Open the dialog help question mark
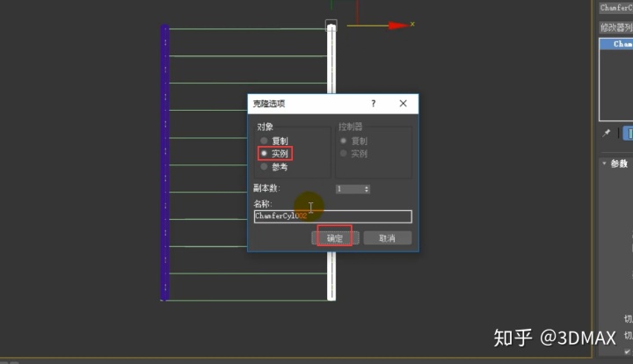 point(374,103)
